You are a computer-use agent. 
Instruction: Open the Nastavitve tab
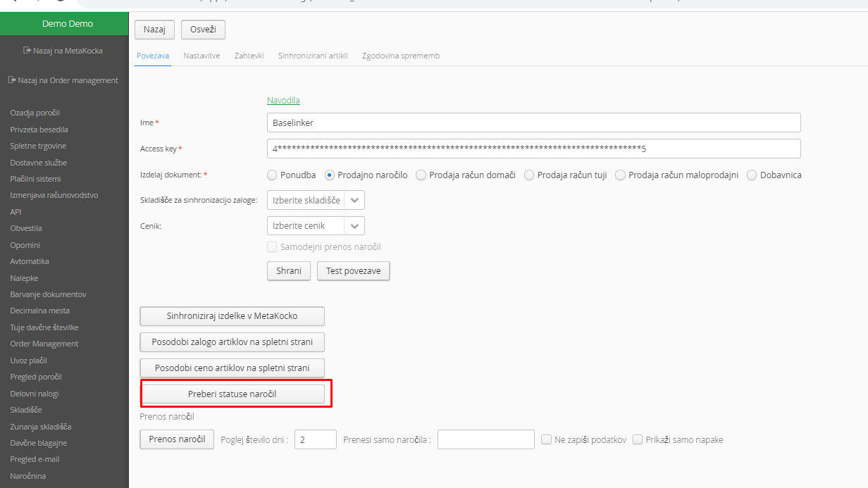tap(201, 56)
